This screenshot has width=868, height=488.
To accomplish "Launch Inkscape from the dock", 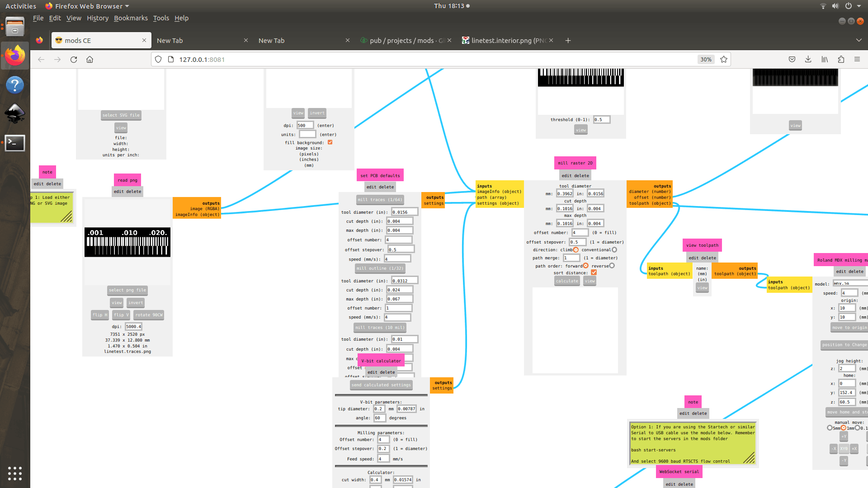I will click(x=14, y=113).
